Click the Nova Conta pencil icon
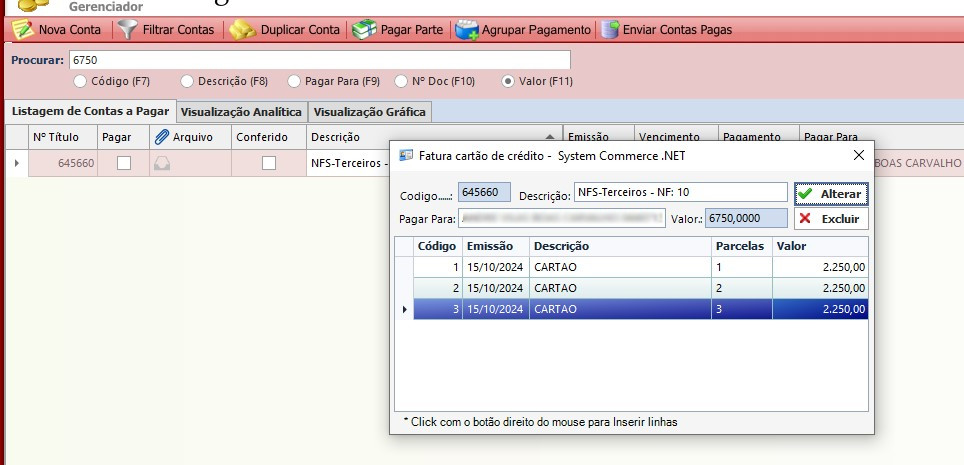 tap(23, 29)
